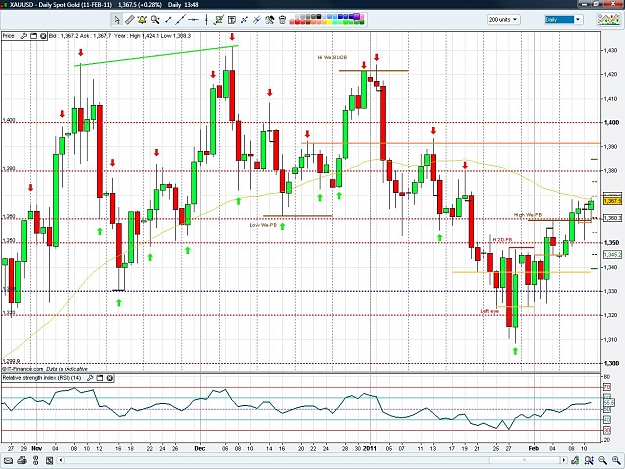Select the arrow pointer tool

coord(117,20)
